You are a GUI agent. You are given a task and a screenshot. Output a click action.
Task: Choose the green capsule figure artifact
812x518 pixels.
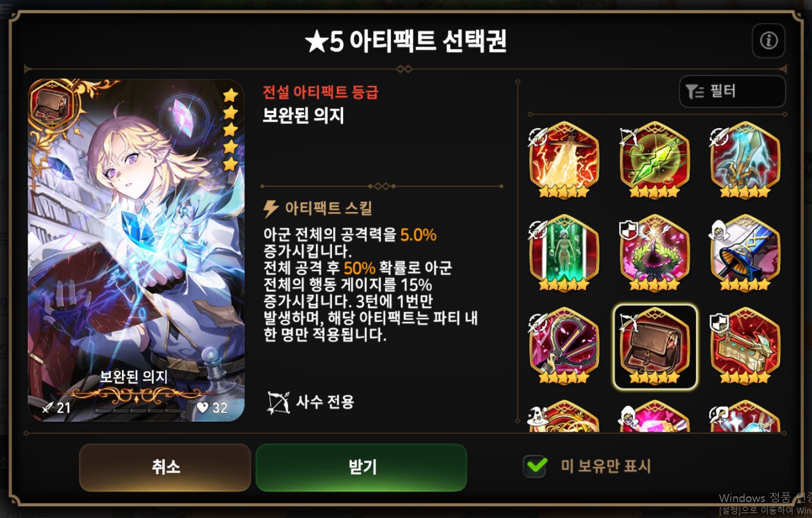click(x=564, y=253)
